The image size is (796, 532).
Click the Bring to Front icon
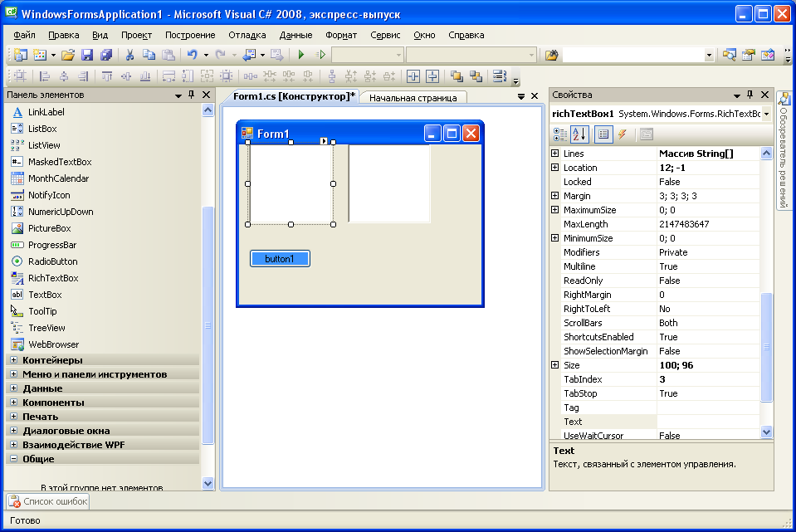pyautogui.click(x=457, y=76)
